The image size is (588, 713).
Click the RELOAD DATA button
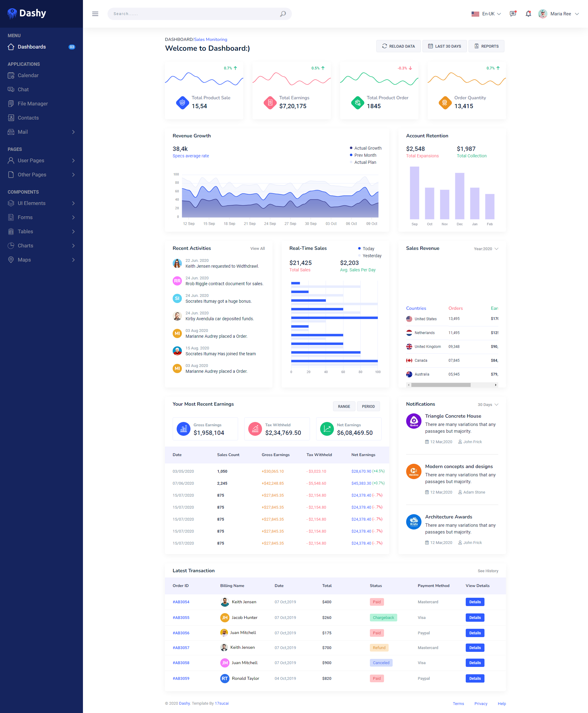point(398,46)
